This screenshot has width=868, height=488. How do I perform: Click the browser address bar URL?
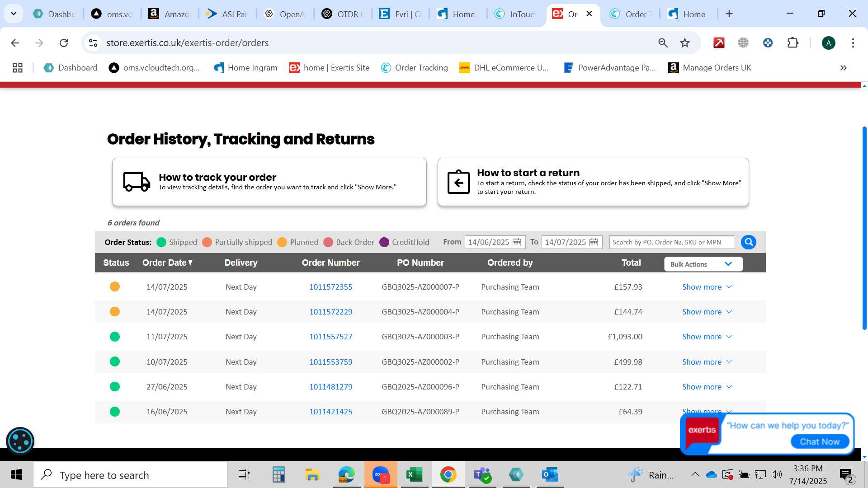(187, 43)
